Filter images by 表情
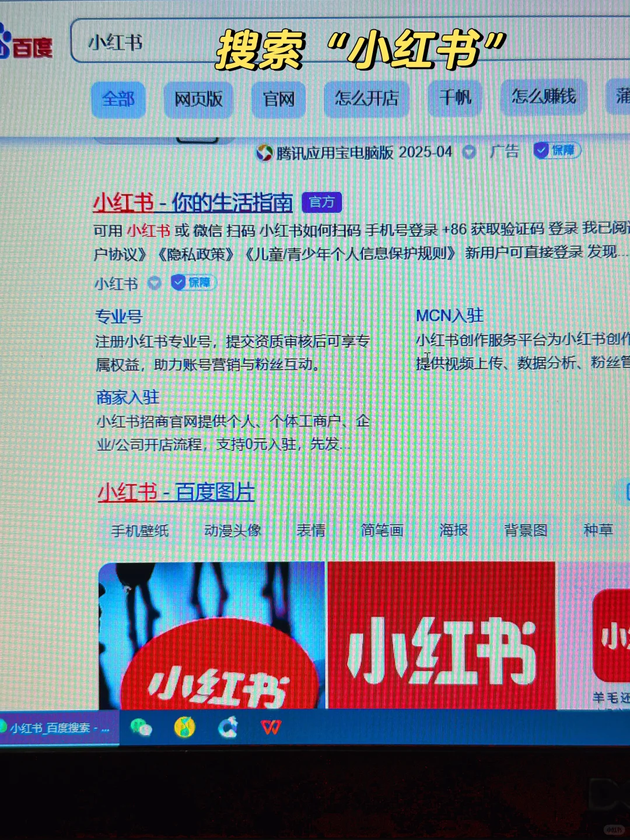This screenshot has height=840, width=630. click(x=311, y=530)
